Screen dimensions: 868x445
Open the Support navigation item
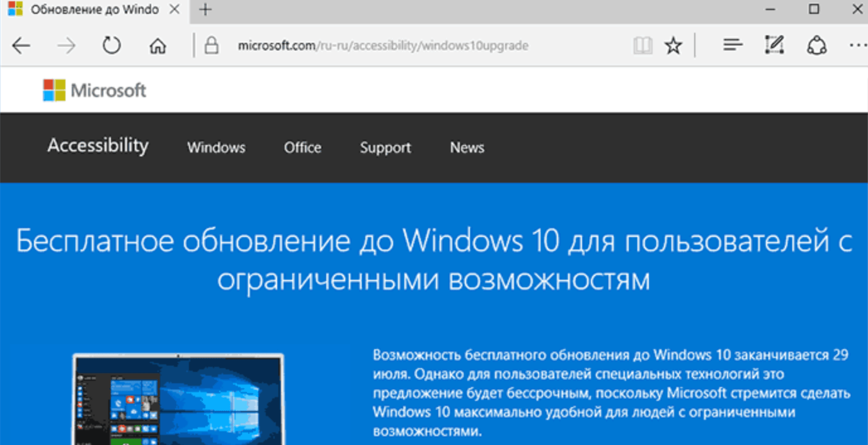click(x=385, y=147)
